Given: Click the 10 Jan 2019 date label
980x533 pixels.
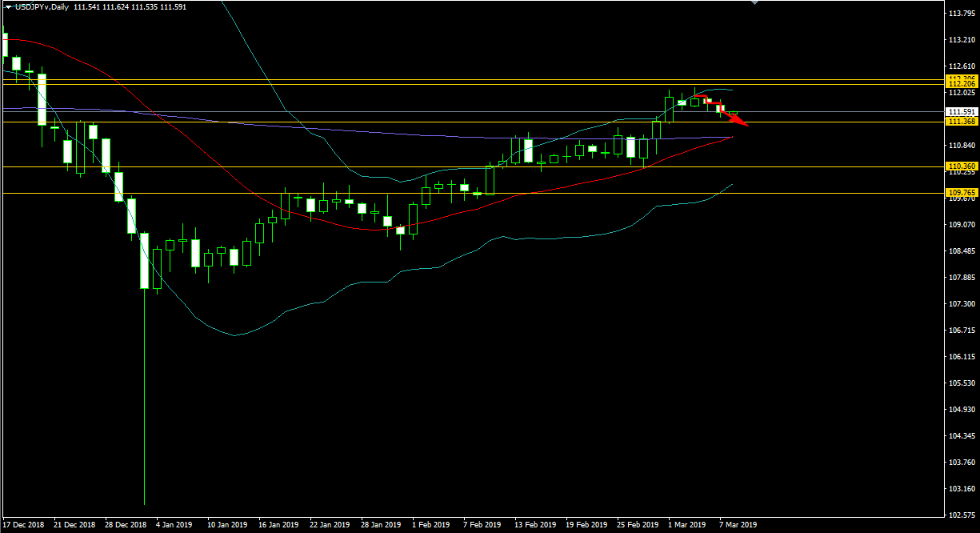Looking at the screenshot, I should [x=227, y=526].
